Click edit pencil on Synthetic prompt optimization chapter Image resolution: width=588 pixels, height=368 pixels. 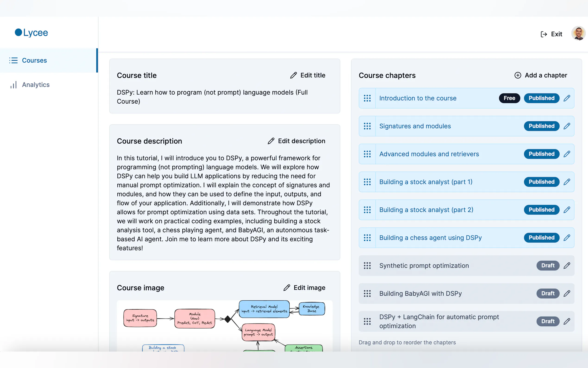click(567, 266)
